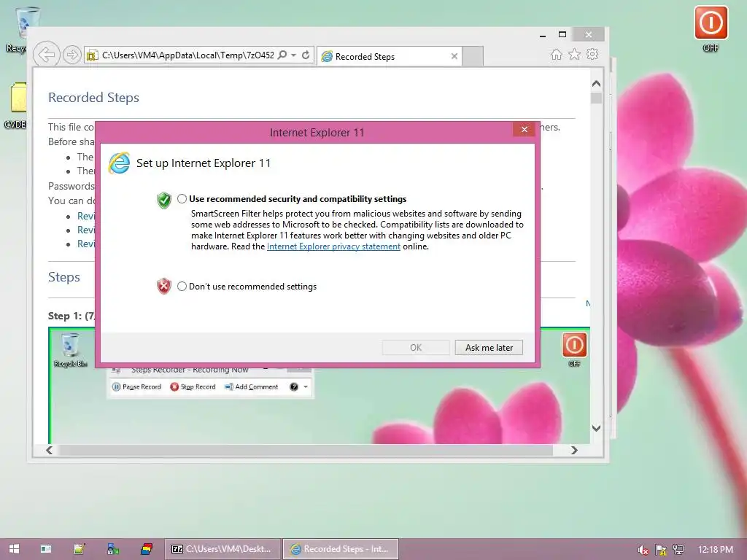Screen dimensions: 747x560
Task: Click the Step 1 heading text
Action: [x=71, y=316]
